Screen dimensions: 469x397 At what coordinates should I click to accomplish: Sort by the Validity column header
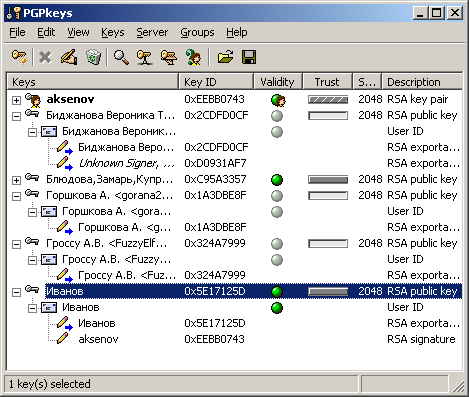tap(278, 82)
